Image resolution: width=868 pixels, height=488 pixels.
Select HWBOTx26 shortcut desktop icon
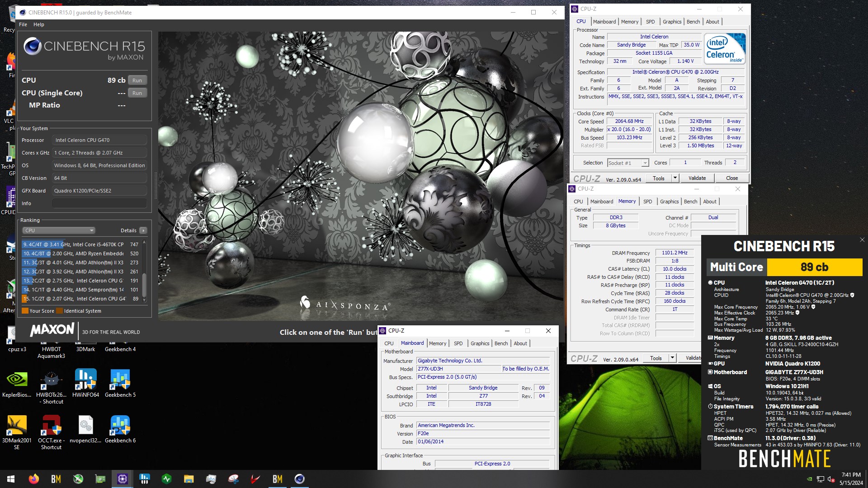tap(51, 387)
